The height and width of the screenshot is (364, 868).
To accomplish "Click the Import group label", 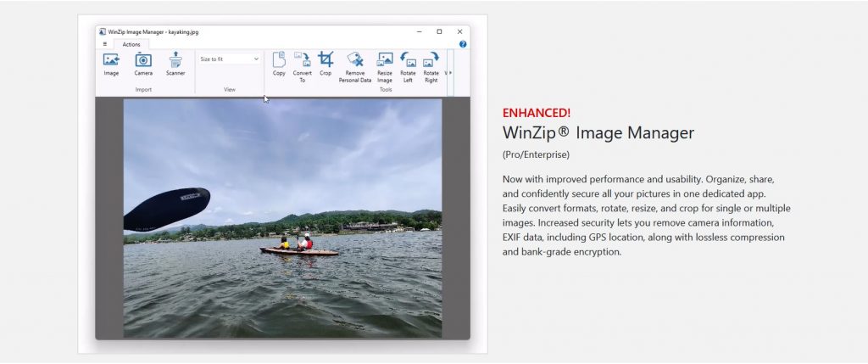I will tap(143, 90).
